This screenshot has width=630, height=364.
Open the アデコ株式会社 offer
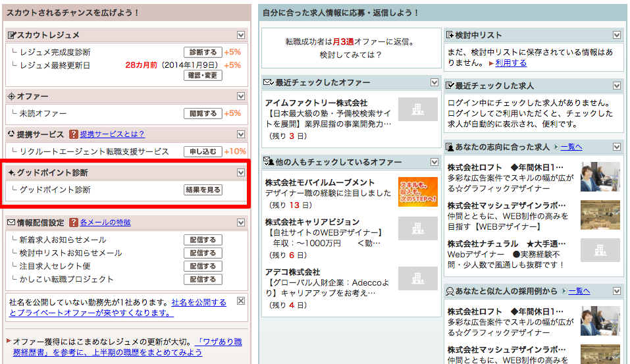292,273
